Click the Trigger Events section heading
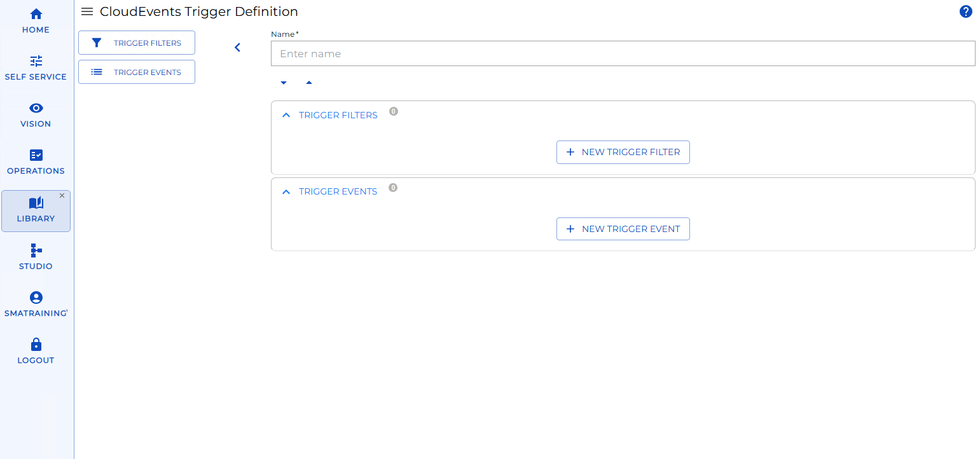This screenshot has width=980, height=459. click(x=338, y=191)
